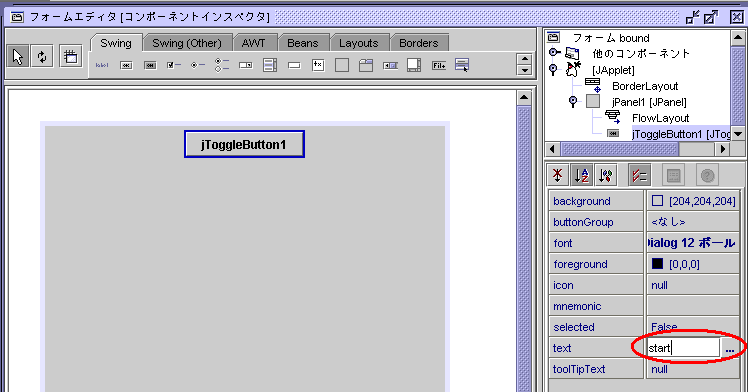
Task: Pick the JLabel component in Swing palette
Action: tap(102, 65)
